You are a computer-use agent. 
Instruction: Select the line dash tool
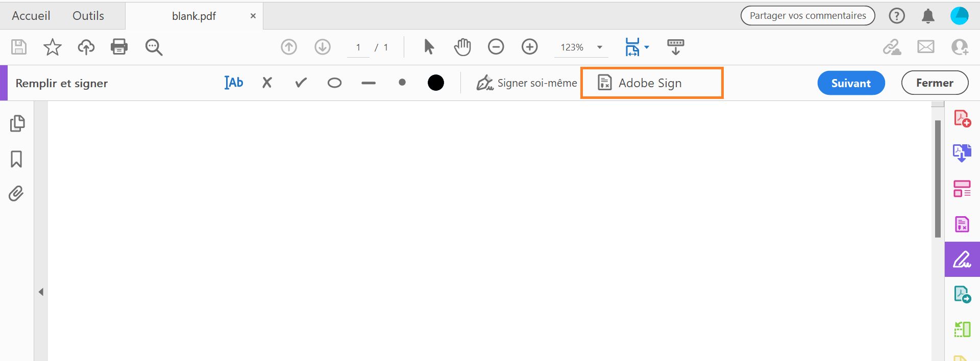pyautogui.click(x=369, y=83)
